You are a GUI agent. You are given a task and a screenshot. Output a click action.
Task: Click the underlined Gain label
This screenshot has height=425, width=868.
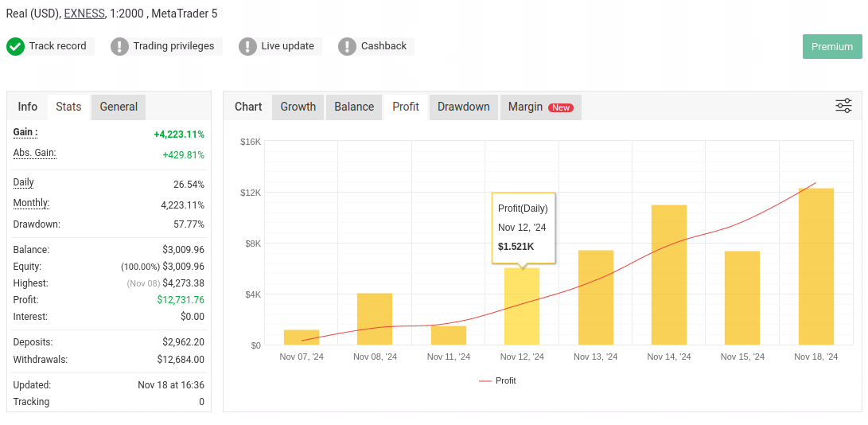click(x=25, y=132)
